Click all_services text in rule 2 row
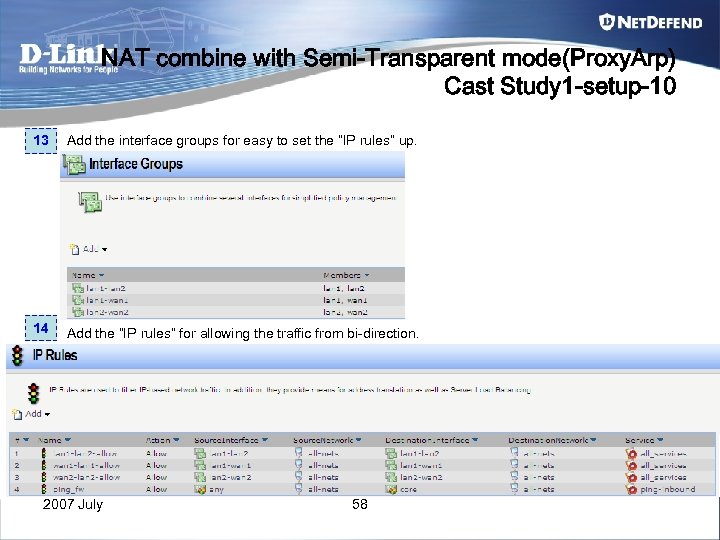Screen dimensions: 720x540 (x=663, y=465)
